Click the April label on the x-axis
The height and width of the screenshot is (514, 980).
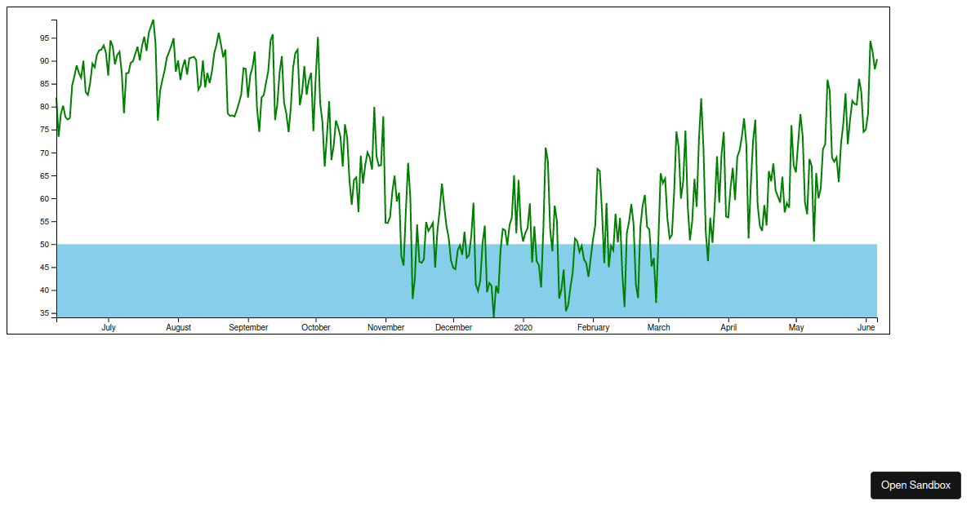tap(728, 328)
